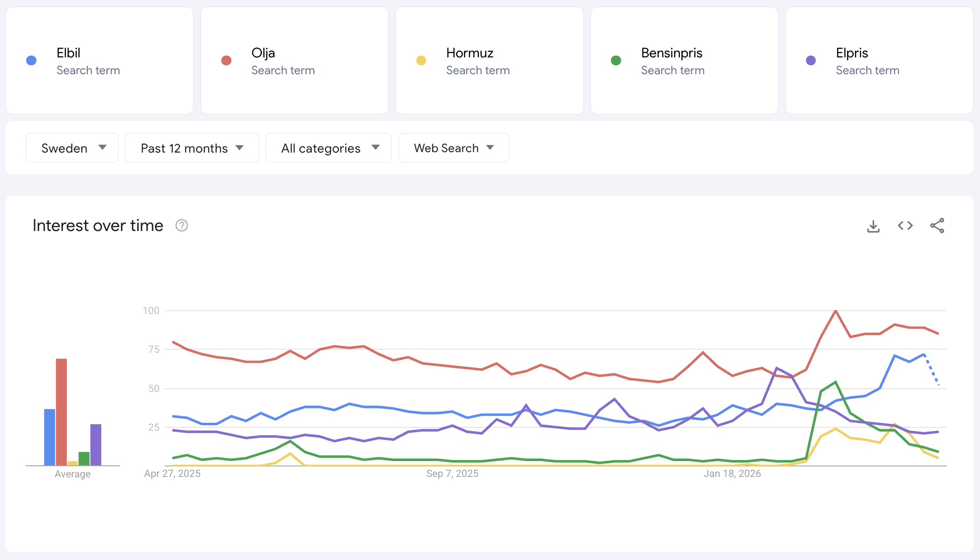Click the red Olja color dot

tap(226, 61)
